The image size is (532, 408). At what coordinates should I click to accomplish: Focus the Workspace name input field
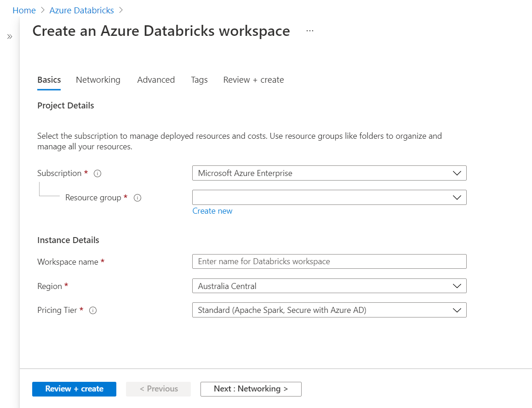pyautogui.click(x=329, y=261)
